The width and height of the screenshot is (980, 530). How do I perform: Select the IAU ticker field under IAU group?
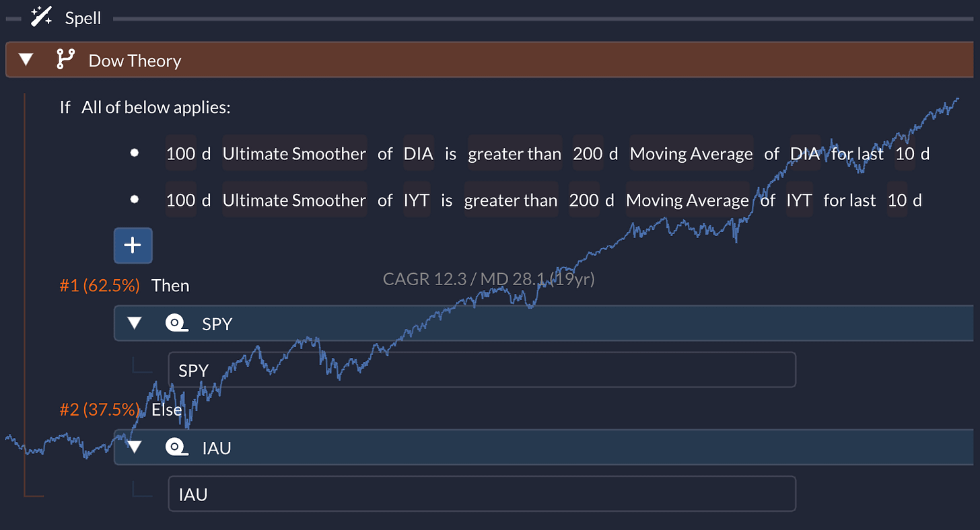(482, 494)
